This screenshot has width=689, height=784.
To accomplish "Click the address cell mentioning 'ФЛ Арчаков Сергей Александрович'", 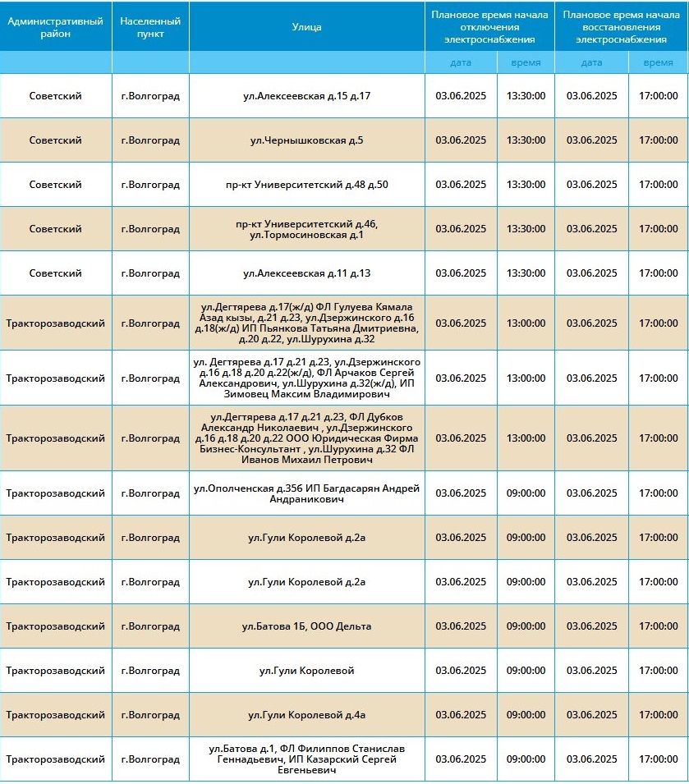I will click(306, 378).
